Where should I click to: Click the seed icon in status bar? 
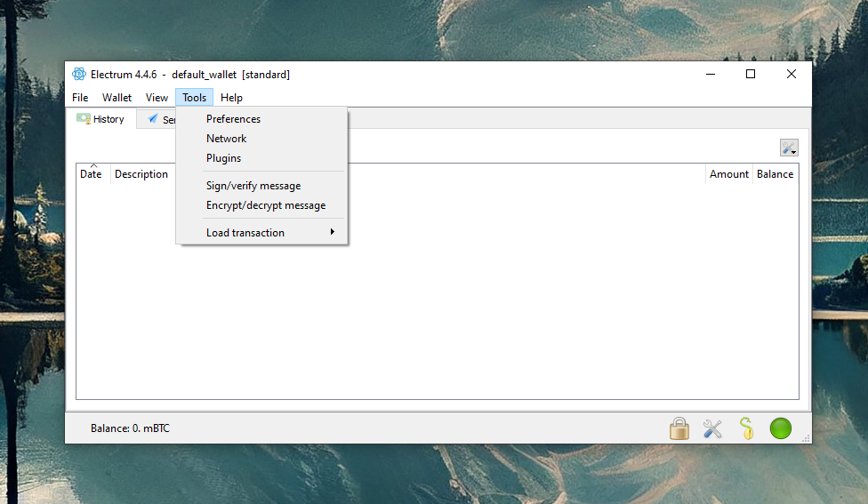pyautogui.click(x=746, y=429)
